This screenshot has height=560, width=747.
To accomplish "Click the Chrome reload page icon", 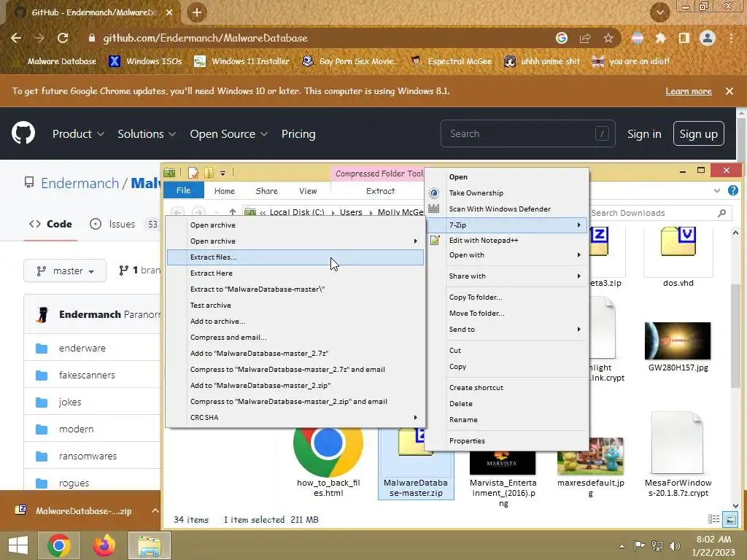I will [x=63, y=38].
